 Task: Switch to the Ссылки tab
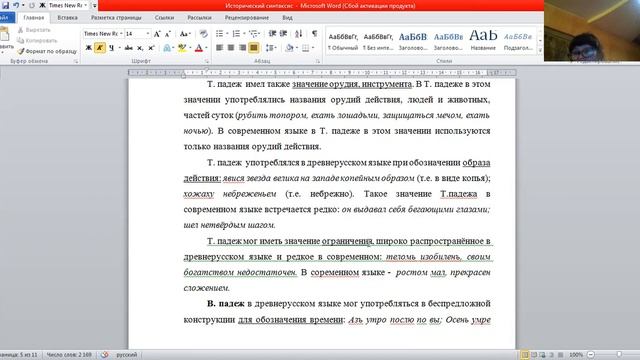pos(164,18)
